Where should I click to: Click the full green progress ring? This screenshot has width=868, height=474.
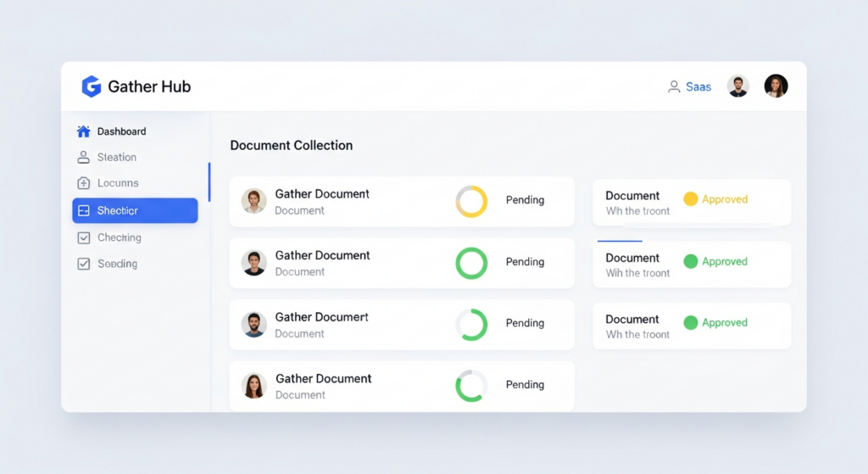pyautogui.click(x=471, y=263)
